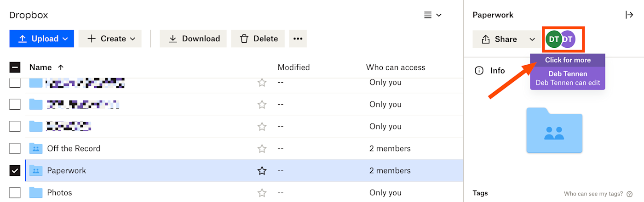Click the tags help question mark icon
Viewport: 644px width, 202px height.
coord(629,194)
